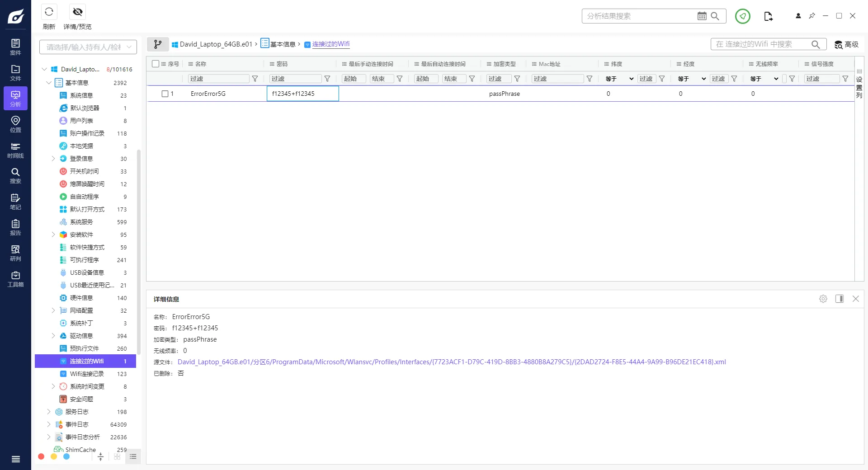
Task: Open the Report section in sidebar
Action: (15, 227)
